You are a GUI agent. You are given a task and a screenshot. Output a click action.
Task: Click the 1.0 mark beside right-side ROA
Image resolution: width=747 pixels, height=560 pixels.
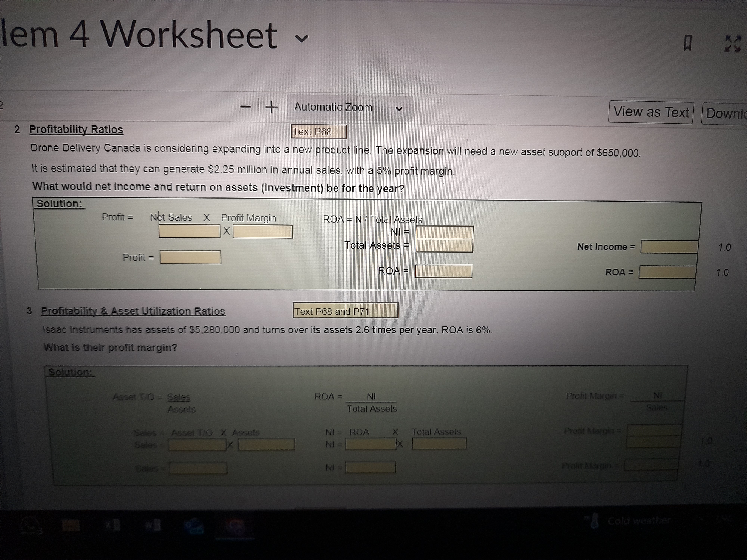click(722, 273)
